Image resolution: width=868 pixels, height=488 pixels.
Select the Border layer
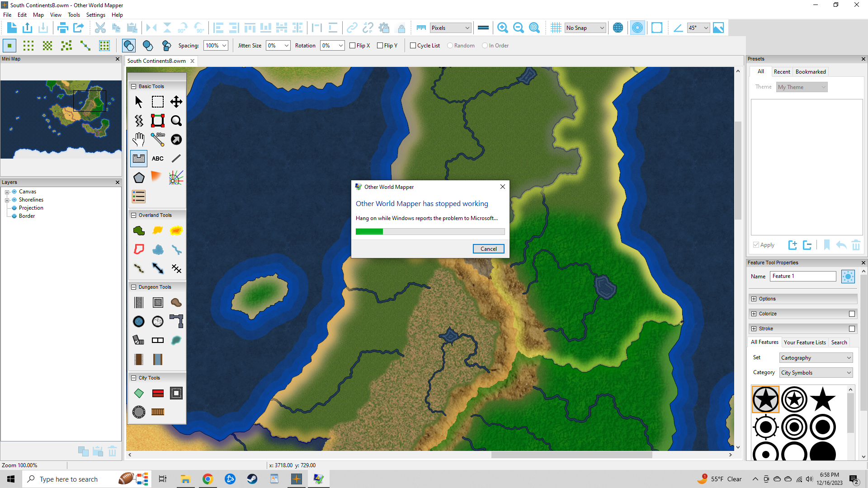(27, 216)
